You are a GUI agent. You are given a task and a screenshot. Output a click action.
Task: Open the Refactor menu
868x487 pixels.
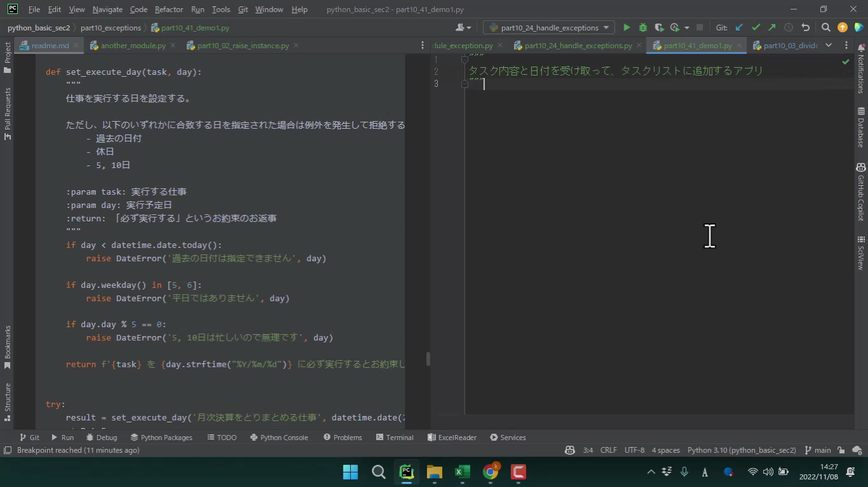point(169,10)
